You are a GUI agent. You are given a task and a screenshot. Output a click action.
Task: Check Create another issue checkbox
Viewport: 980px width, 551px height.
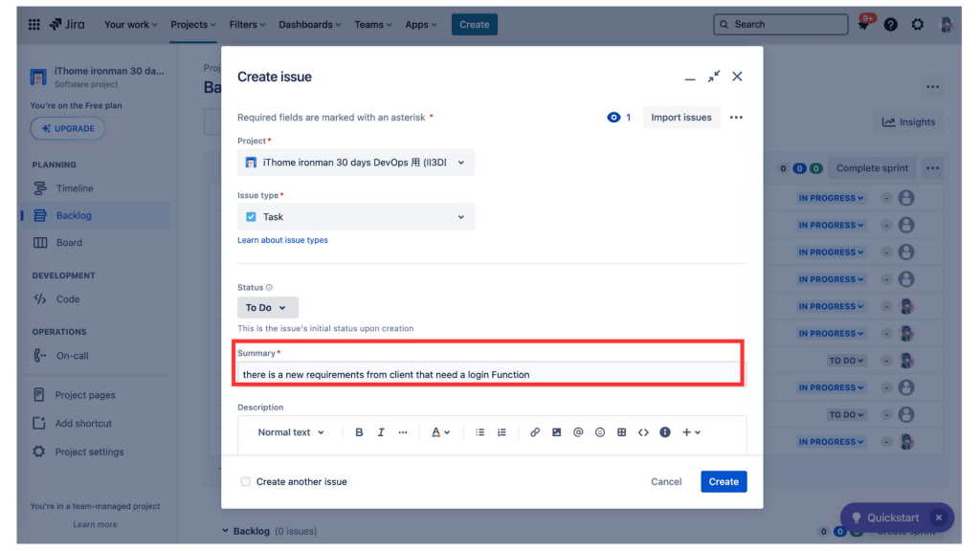click(246, 482)
